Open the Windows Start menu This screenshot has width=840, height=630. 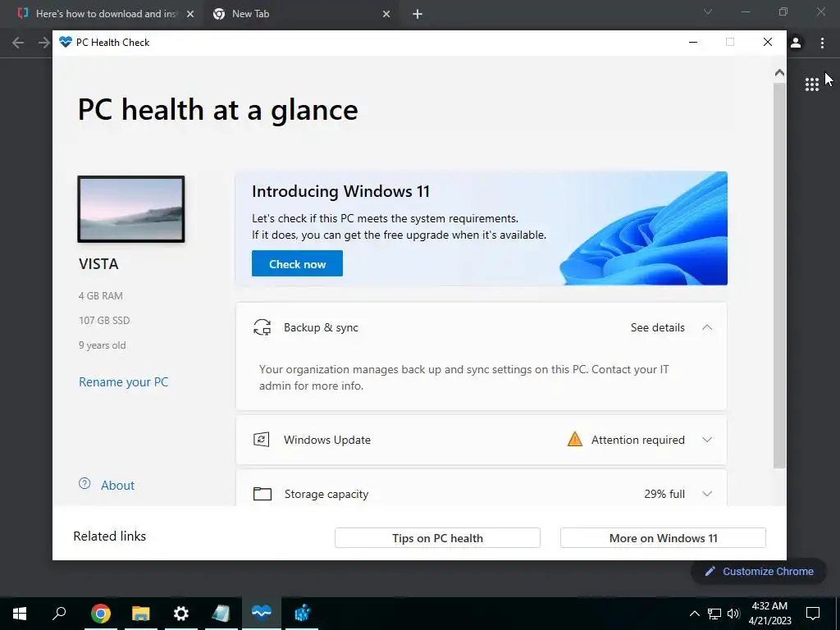coord(20,613)
